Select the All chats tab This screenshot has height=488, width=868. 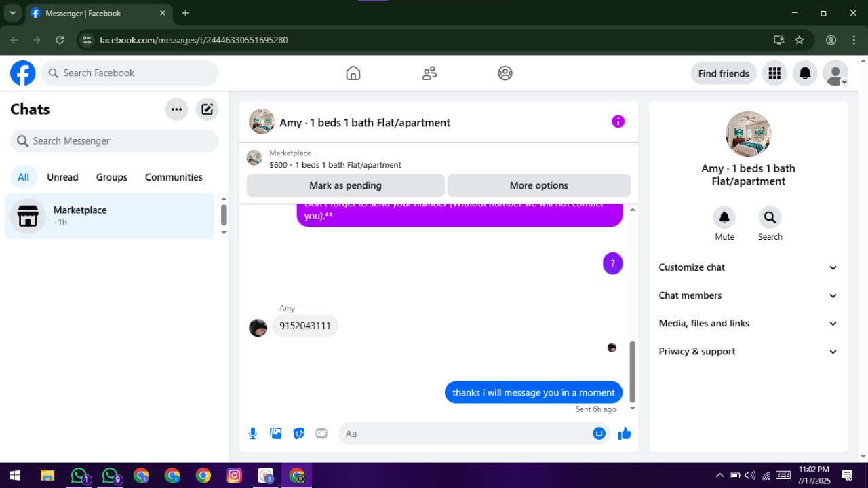tap(23, 177)
